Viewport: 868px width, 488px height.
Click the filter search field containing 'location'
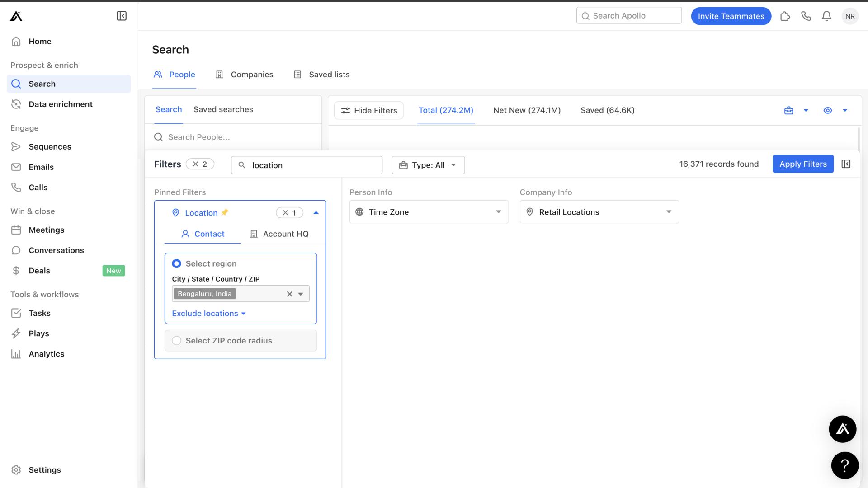pos(307,165)
